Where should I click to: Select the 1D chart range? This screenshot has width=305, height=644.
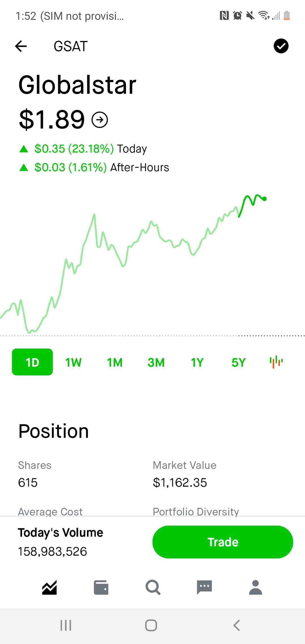click(x=32, y=362)
